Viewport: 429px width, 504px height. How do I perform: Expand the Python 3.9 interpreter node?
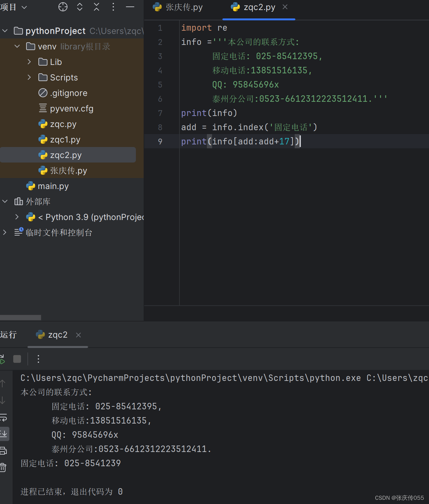pos(17,217)
